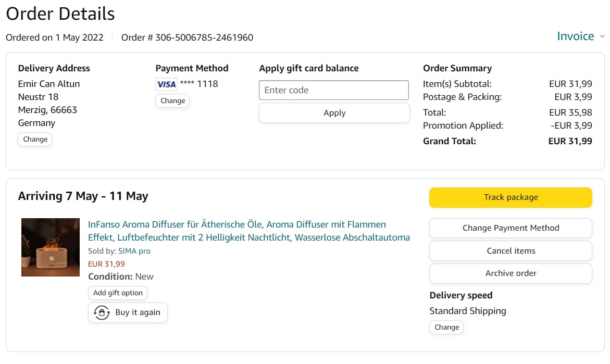The height and width of the screenshot is (364, 610).
Task: Change the Standard Shipping delivery speed
Action: [446, 327]
